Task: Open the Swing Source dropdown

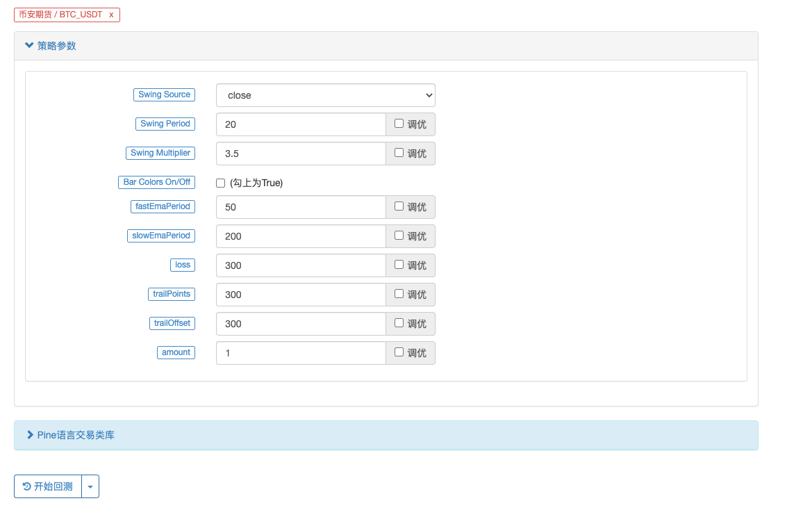Action: pyautogui.click(x=325, y=95)
